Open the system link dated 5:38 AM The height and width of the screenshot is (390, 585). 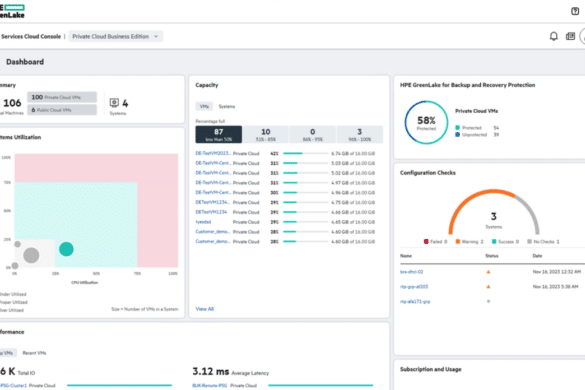pyautogui.click(x=414, y=287)
